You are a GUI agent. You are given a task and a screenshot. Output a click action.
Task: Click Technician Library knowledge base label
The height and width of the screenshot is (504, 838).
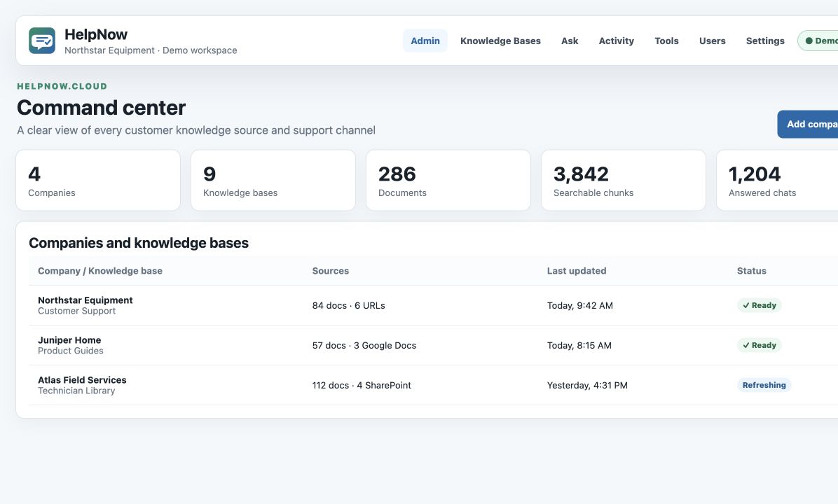76,391
